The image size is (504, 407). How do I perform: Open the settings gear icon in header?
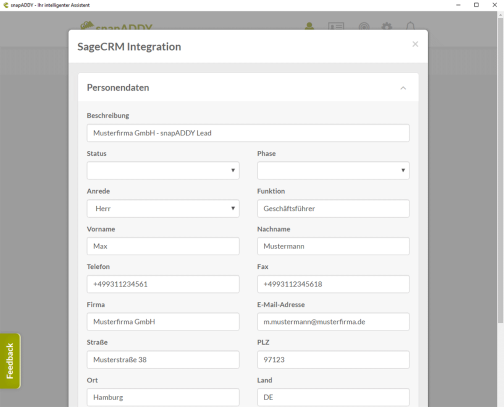(387, 26)
